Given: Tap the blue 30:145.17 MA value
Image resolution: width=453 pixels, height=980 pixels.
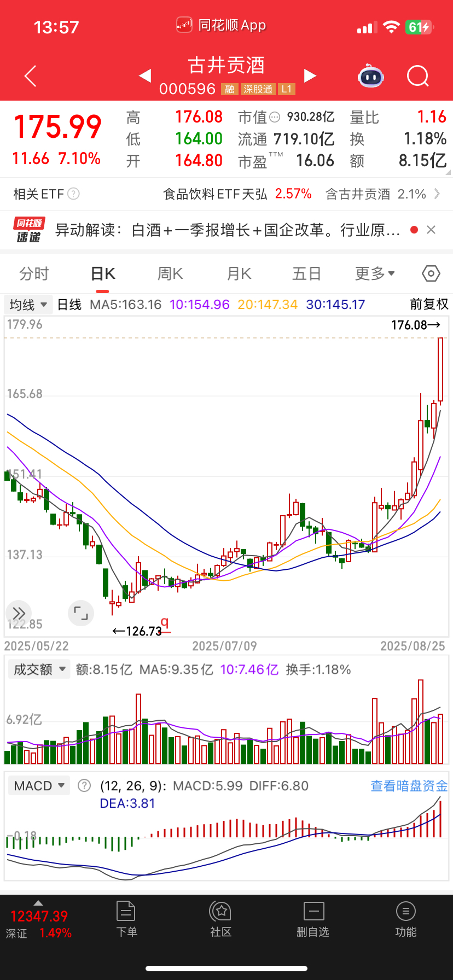Looking at the screenshot, I should click(x=335, y=305).
